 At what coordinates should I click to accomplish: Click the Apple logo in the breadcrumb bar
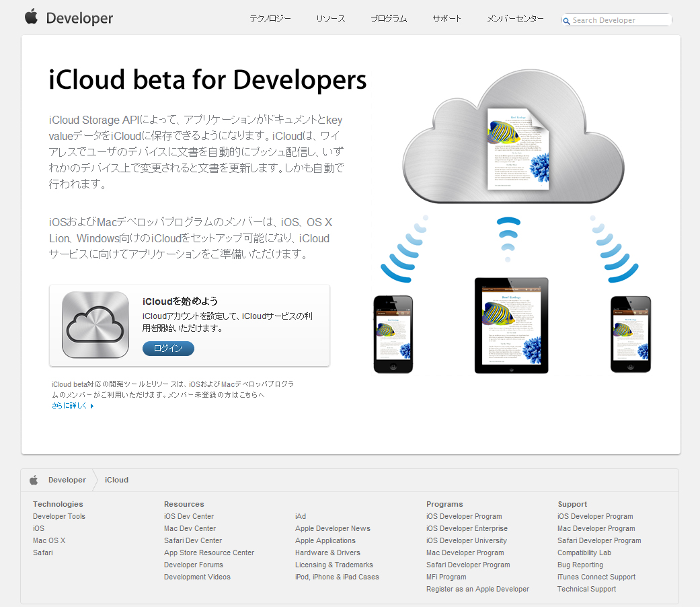34,480
